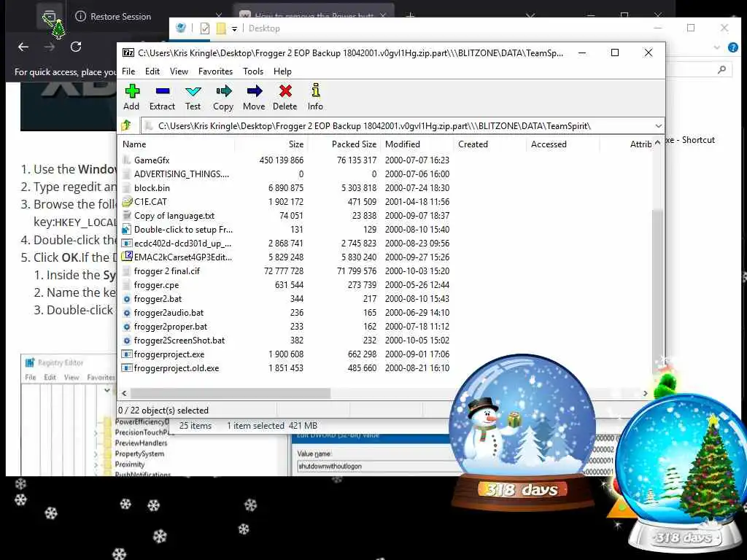The height and width of the screenshot is (560, 747).
Task: Click the browser Reload icon
Action: [x=76, y=47]
